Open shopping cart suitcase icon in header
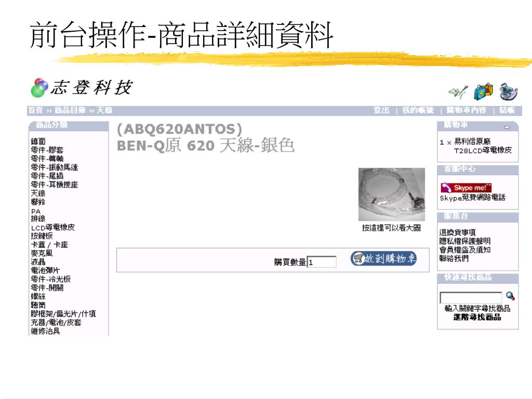Viewport: 532px width, 399px height. (484, 91)
